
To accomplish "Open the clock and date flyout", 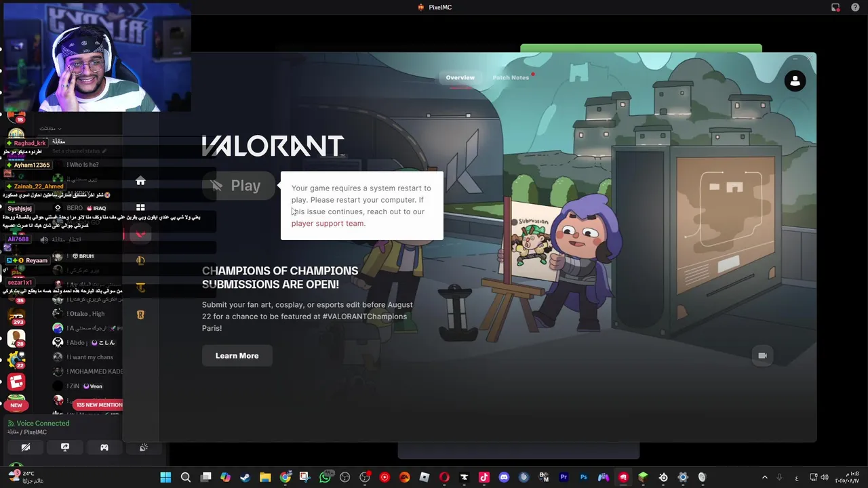I will click(848, 477).
